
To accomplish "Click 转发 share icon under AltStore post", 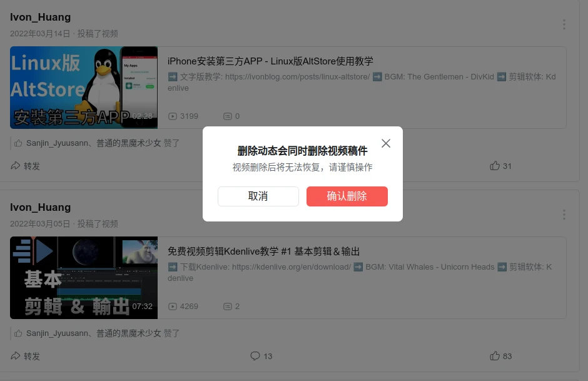I will pos(16,166).
